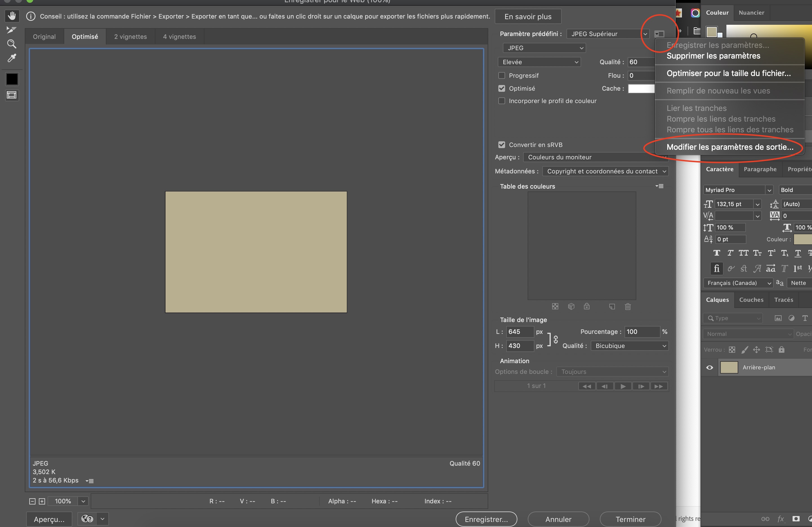Screen dimensions: 812x527
Task: Switch to the Original preview tab
Action: [x=44, y=37]
